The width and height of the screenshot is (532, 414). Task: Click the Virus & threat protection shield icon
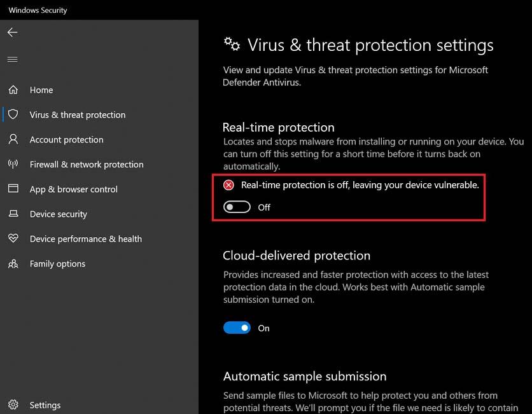[13, 115]
